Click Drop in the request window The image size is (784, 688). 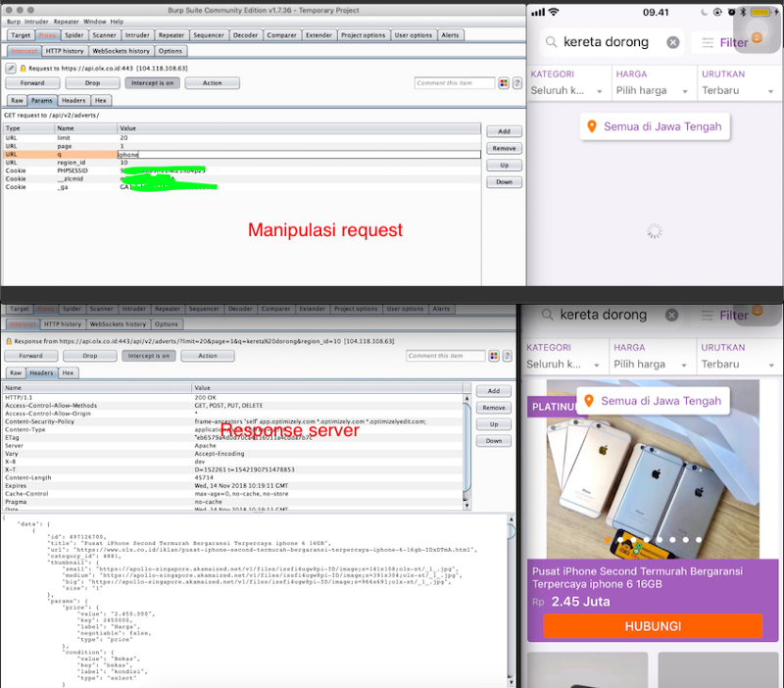click(x=92, y=83)
